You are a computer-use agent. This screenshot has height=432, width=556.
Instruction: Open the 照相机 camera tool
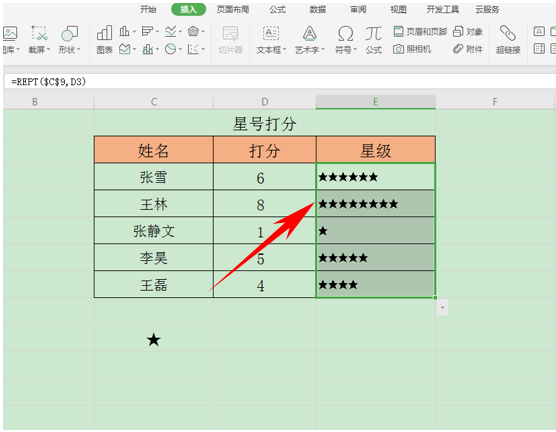coord(412,49)
